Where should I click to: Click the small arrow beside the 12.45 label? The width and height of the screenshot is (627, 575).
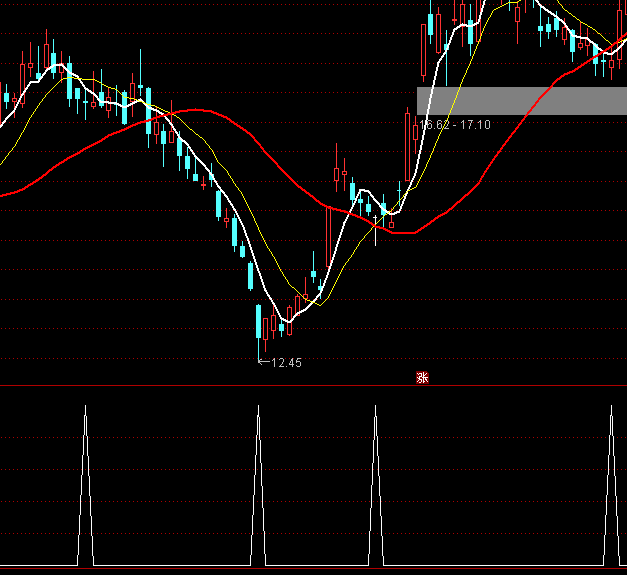click(263, 362)
